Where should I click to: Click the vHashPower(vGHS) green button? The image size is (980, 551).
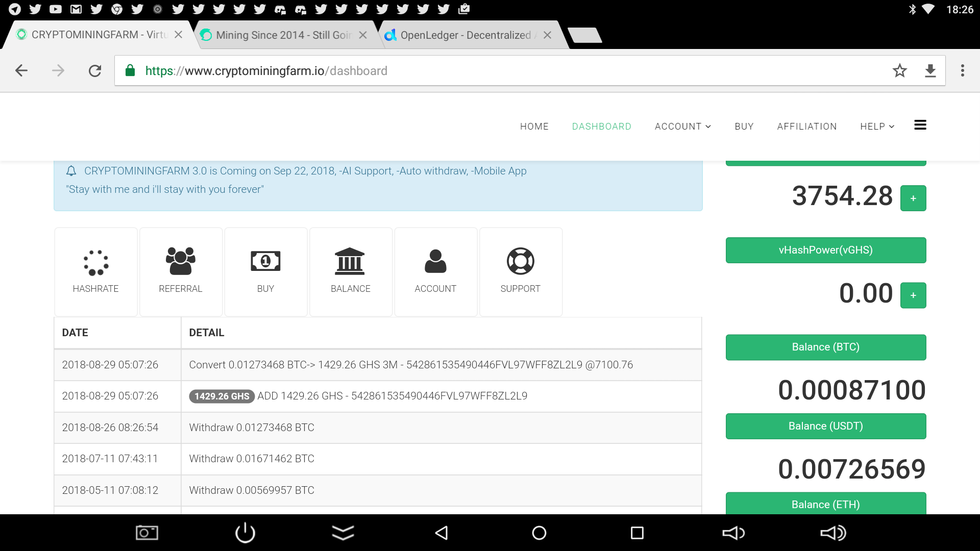825,250
